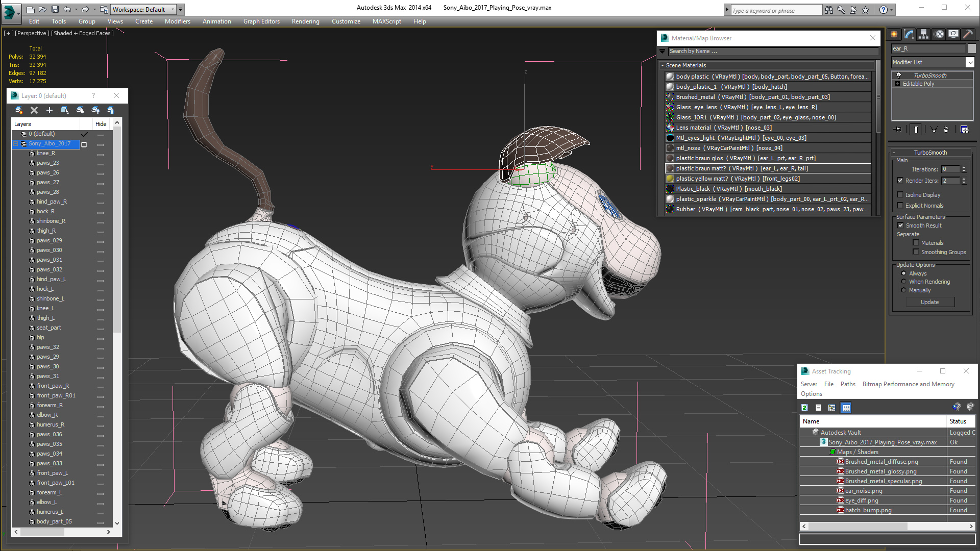Image resolution: width=980 pixels, height=551 pixels.
Task: Select the Always update radio button
Action: click(903, 273)
